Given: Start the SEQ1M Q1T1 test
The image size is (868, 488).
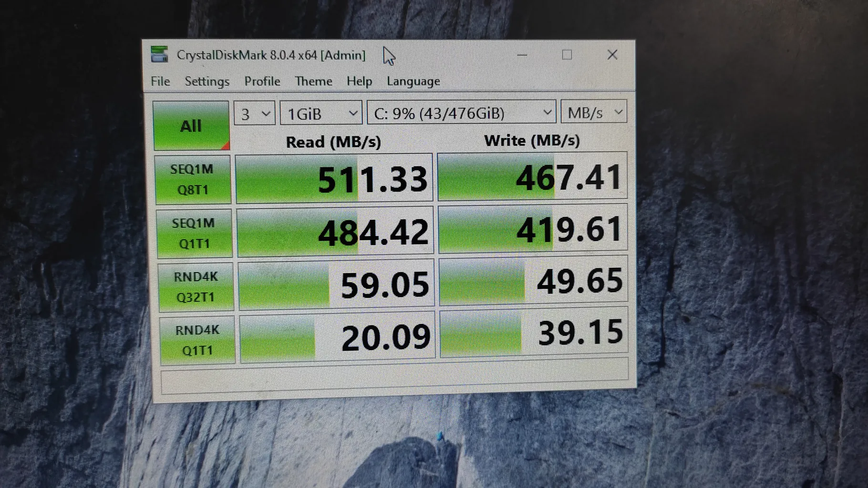Looking at the screenshot, I should 194,234.
